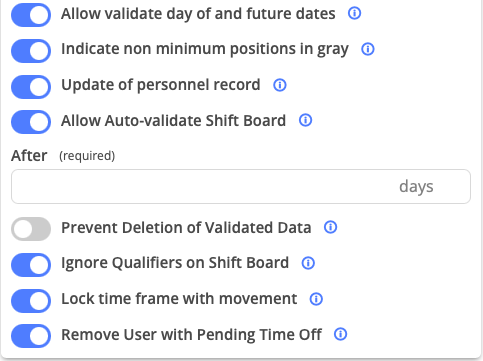Disable Lock time frame with movement toggle
This screenshot has width=483, height=361.
point(31,301)
